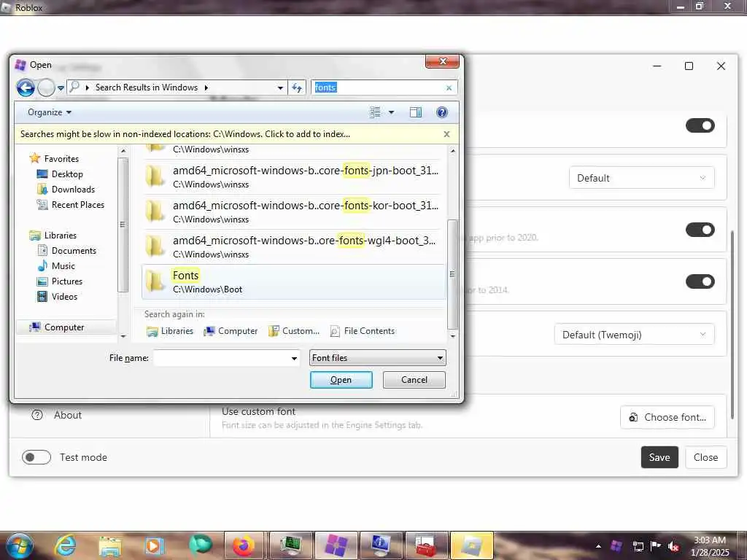747x560 pixels.
Task: Search again in File Contents
Action: point(363,331)
